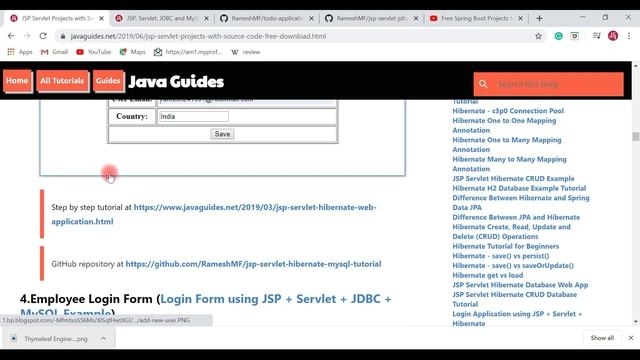Open JSP Servlet Hibernate CRUD Example link
Image resolution: width=640 pixels, height=360 pixels.
coord(513,178)
